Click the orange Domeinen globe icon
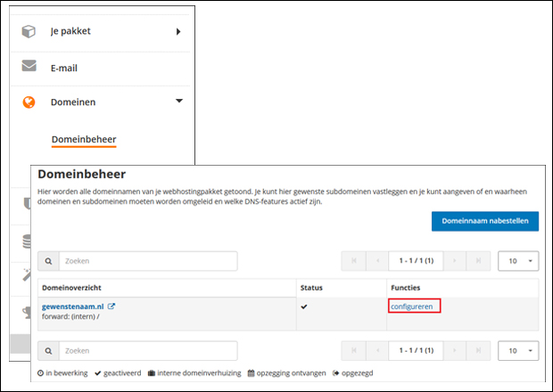The height and width of the screenshot is (392, 553). [x=29, y=102]
